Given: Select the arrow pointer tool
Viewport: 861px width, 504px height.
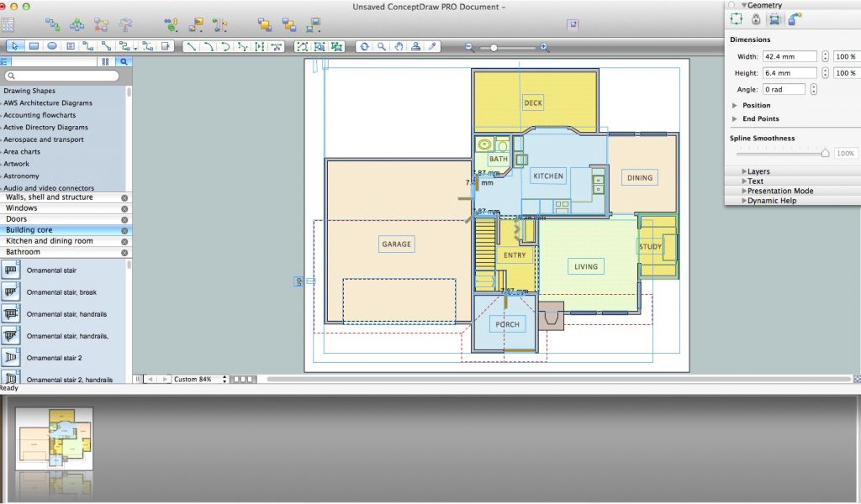Looking at the screenshot, I should 15,46.
